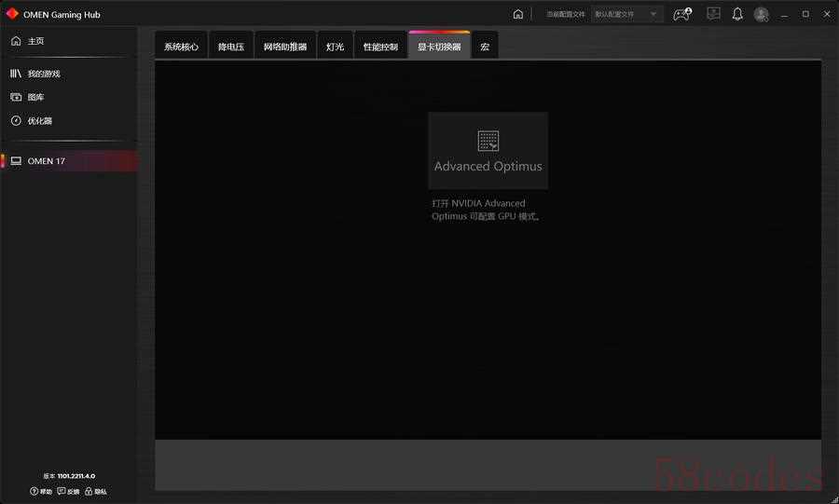The width and height of the screenshot is (839, 504).
Task: Open 图库 gallery in the sidebar
Action: 35,97
